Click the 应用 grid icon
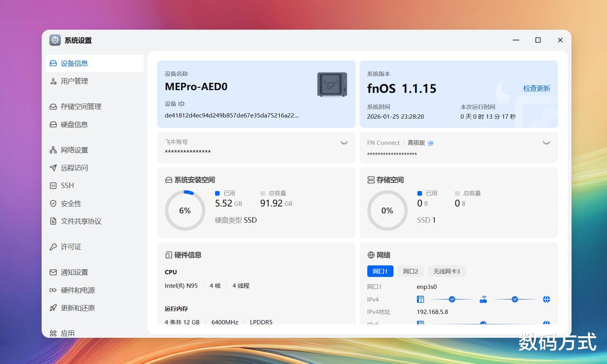 click(x=53, y=334)
